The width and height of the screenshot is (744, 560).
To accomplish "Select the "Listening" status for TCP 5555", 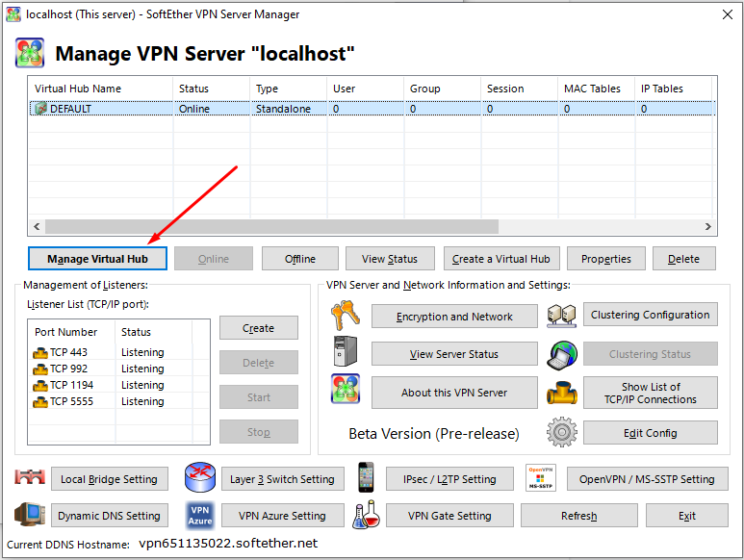I will pos(142,401).
